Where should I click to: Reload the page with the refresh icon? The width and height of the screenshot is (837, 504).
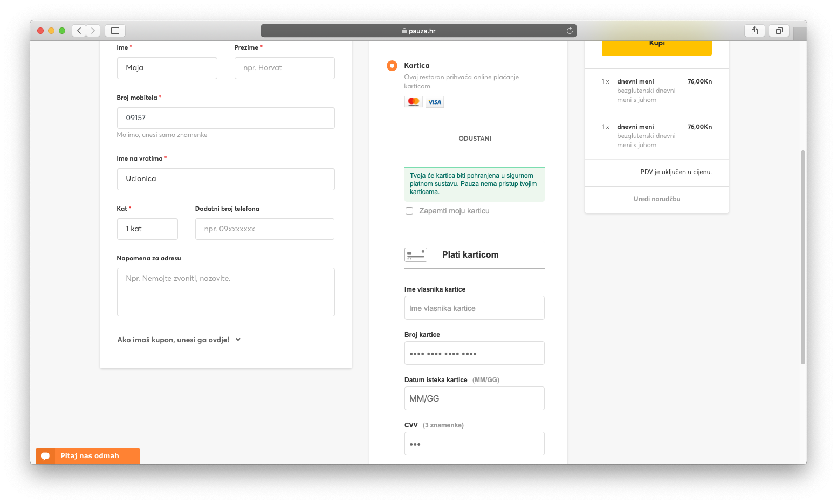570,31
